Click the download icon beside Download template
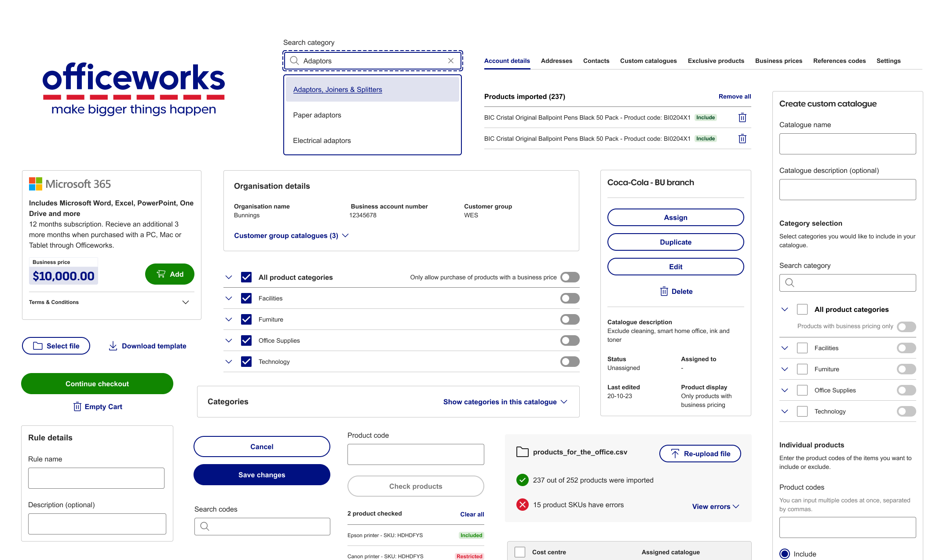947x560 pixels. pyautogui.click(x=113, y=346)
